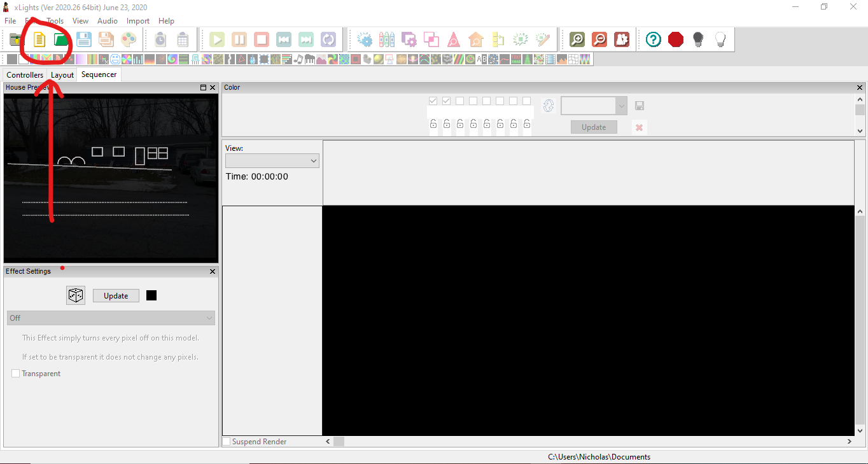The height and width of the screenshot is (464, 868).
Task: Click the purple layers with gear icon
Action: [x=409, y=39]
